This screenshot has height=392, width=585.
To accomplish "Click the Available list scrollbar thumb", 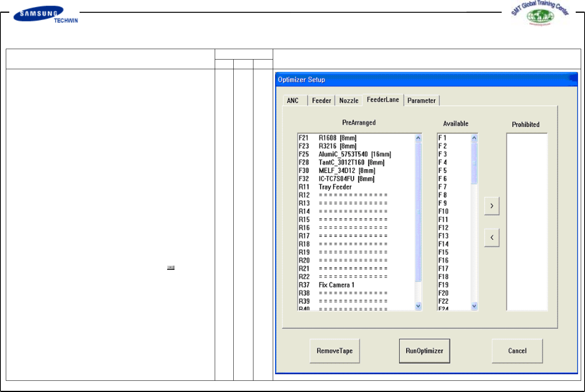I will (x=474, y=163).
